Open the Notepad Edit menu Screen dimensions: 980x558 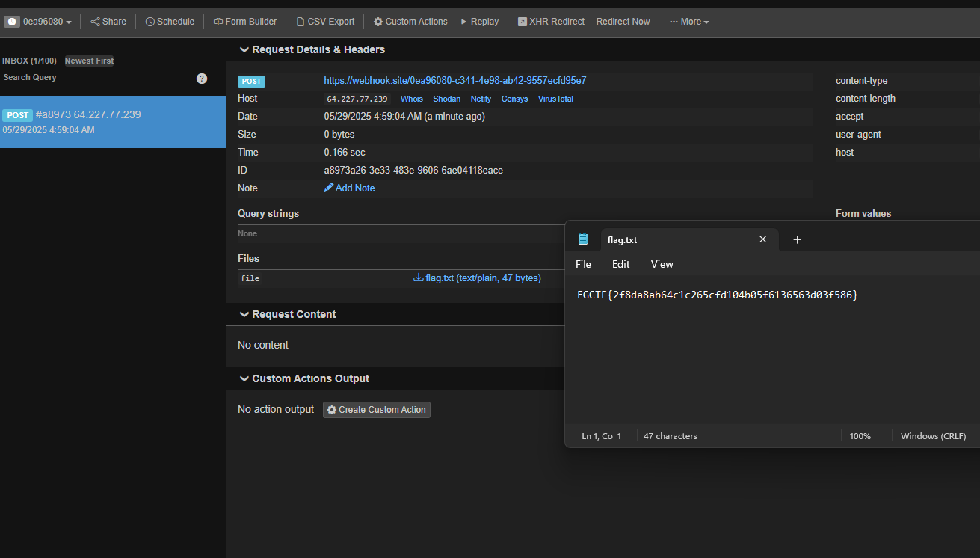(x=620, y=264)
